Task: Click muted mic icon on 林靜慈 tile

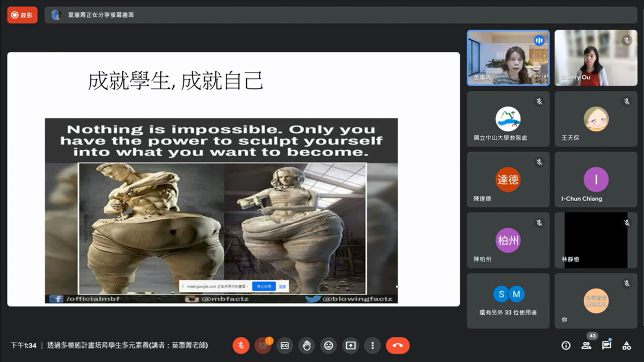Action: 626,223
